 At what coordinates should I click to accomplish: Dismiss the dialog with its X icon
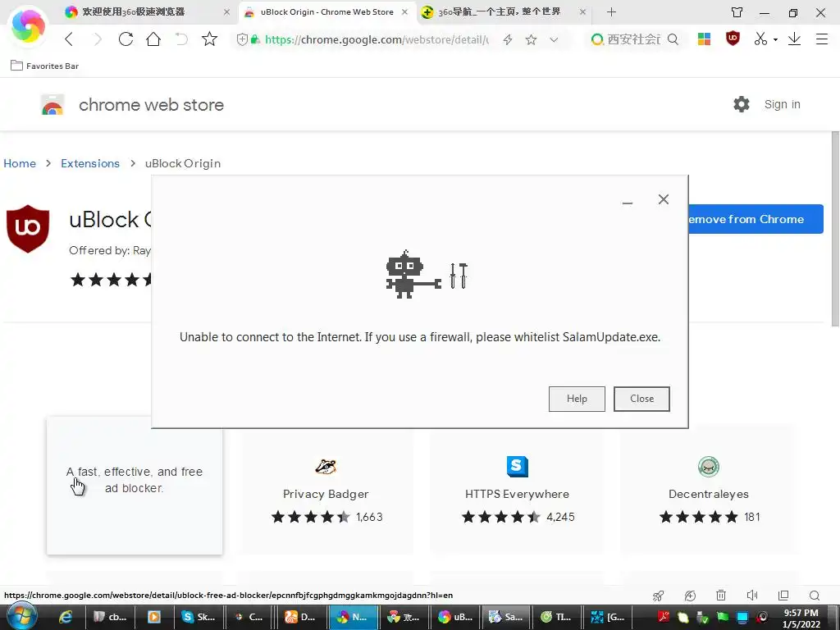pyautogui.click(x=663, y=199)
